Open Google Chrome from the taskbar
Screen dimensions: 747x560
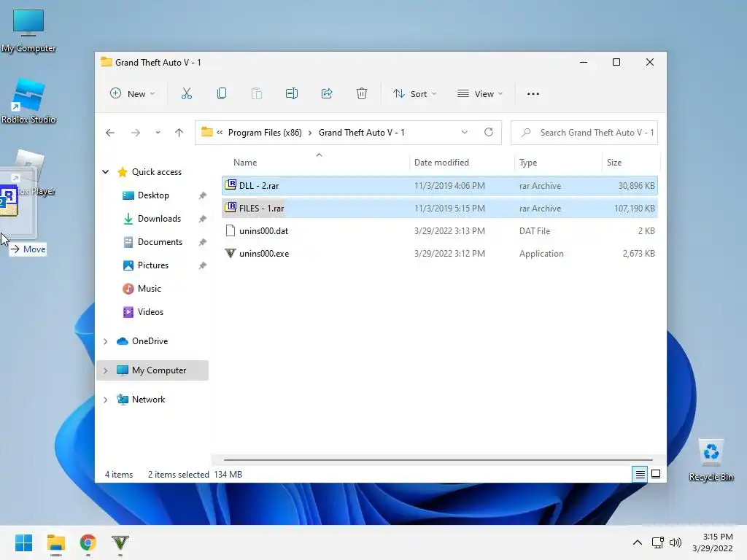pos(88,542)
